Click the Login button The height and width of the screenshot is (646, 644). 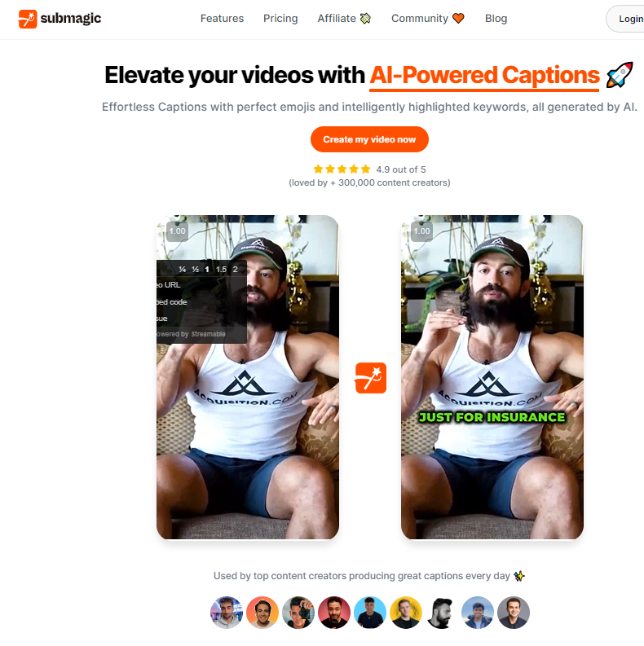pyautogui.click(x=625, y=19)
